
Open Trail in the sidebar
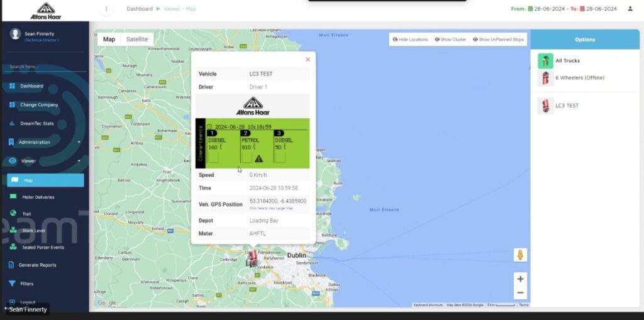click(x=26, y=214)
